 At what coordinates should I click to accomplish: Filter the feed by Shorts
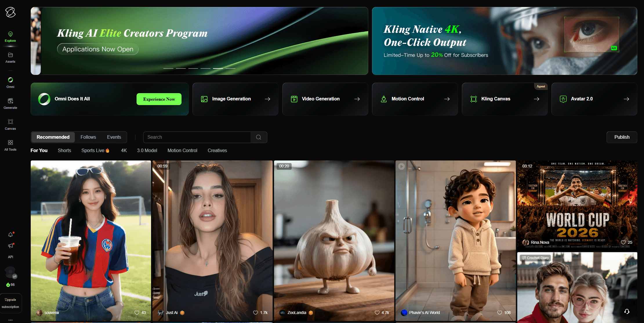click(x=64, y=150)
